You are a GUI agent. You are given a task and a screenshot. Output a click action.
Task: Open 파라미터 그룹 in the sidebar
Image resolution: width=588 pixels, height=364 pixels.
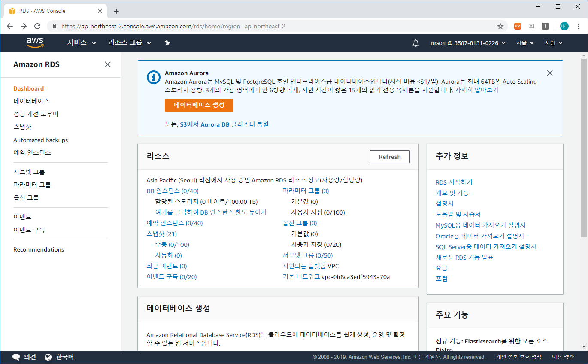point(32,185)
